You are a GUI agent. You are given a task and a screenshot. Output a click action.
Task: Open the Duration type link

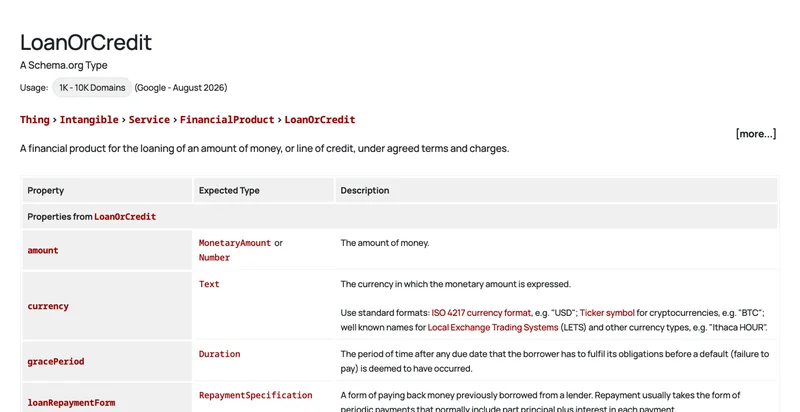tap(219, 354)
